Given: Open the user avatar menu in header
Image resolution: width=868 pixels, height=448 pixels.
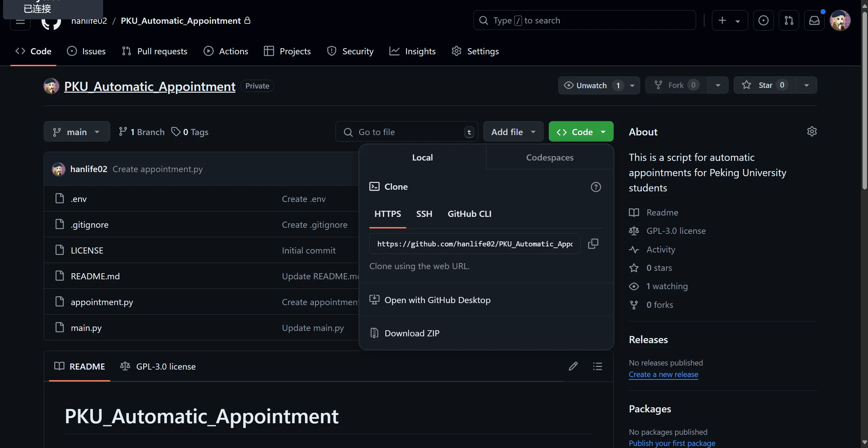Looking at the screenshot, I should point(840,20).
